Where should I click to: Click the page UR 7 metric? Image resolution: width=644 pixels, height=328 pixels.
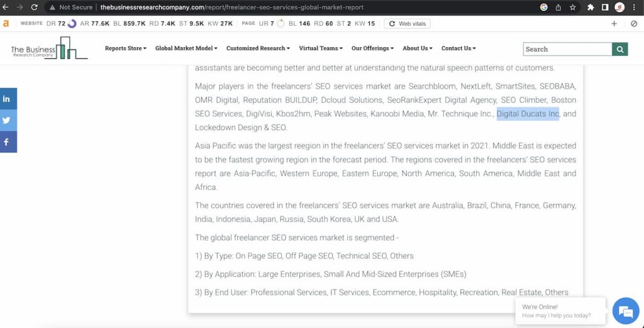tap(272, 23)
